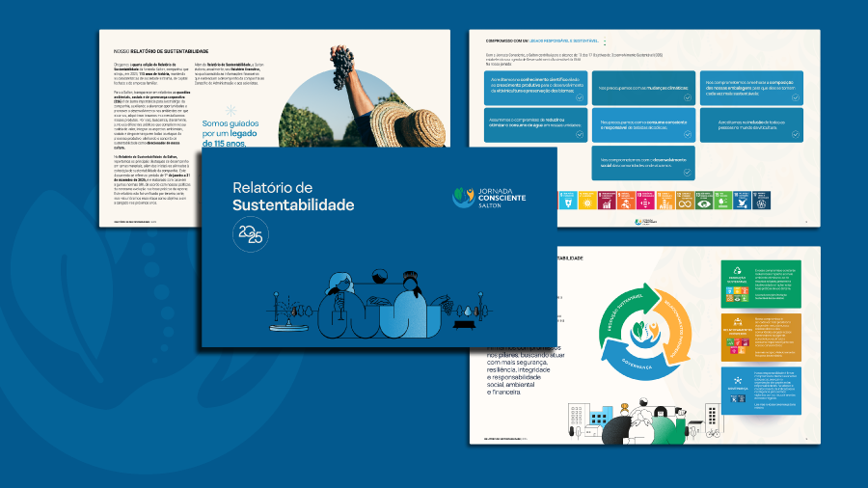
Task: Click the Governança icon in the blue pillar card
Action: coord(736,379)
